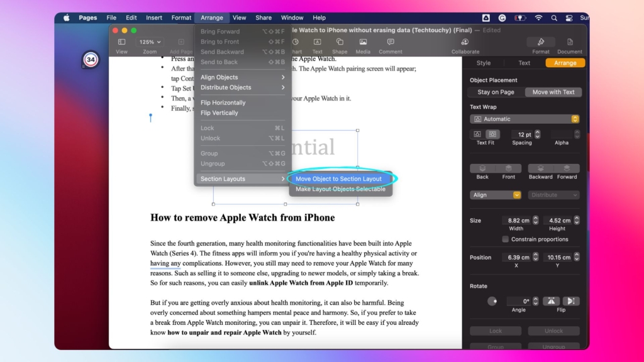Click the Width stepper arrows
The image size is (644, 362).
coord(536,221)
